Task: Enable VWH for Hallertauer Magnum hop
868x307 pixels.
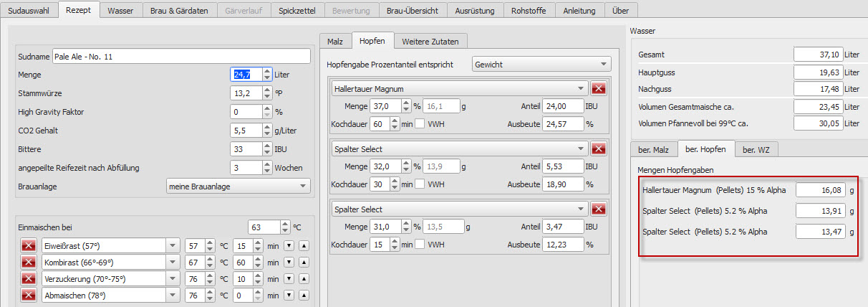Action: coord(420,123)
